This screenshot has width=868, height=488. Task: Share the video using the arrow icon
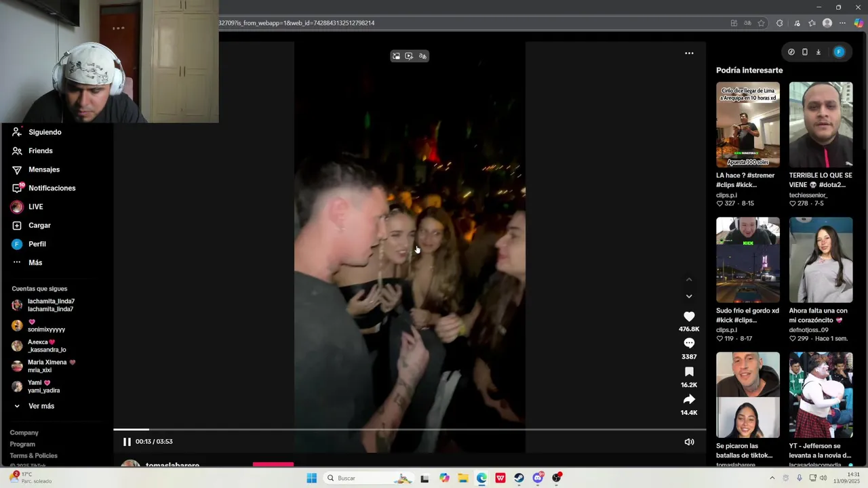point(689,399)
